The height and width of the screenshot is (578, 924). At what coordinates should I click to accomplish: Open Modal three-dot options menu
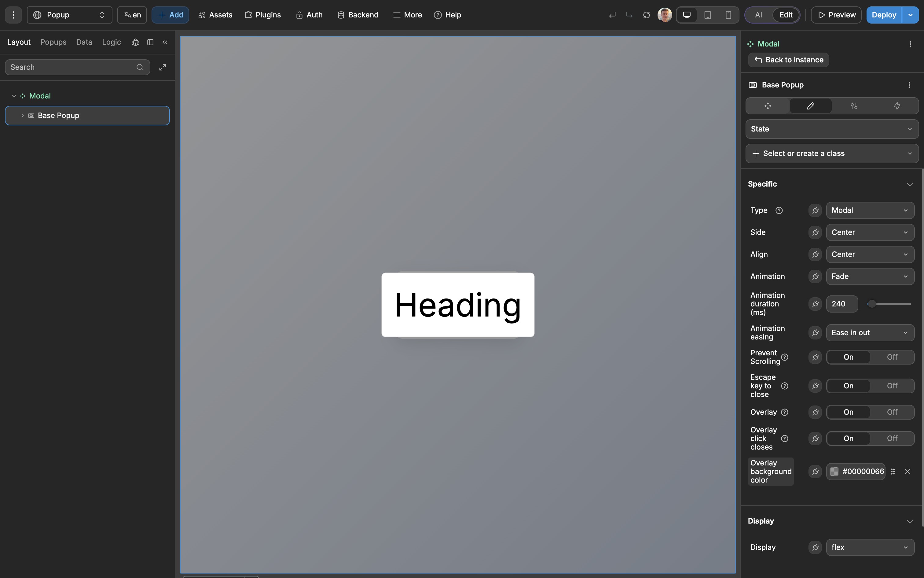910,44
